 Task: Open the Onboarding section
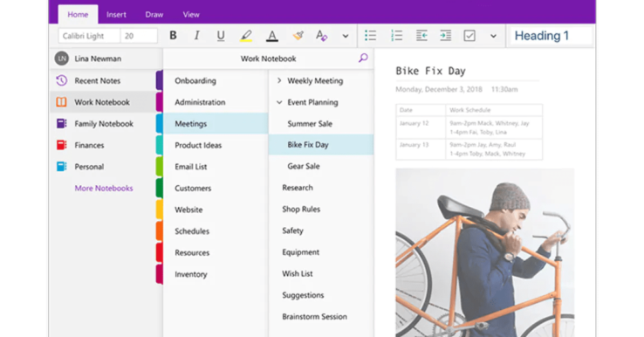216,80
